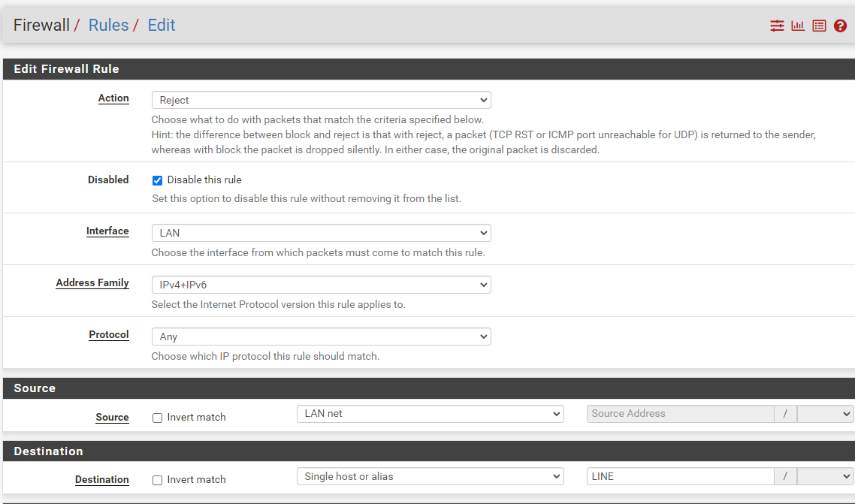Expand the Interface dropdown set to LAN
855x504 pixels.
click(x=321, y=233)
